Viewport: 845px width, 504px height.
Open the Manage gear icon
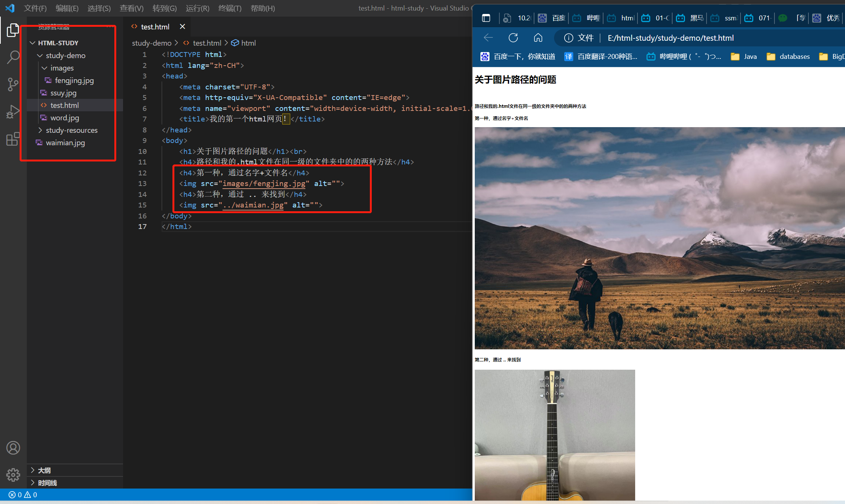click(13, 475)
